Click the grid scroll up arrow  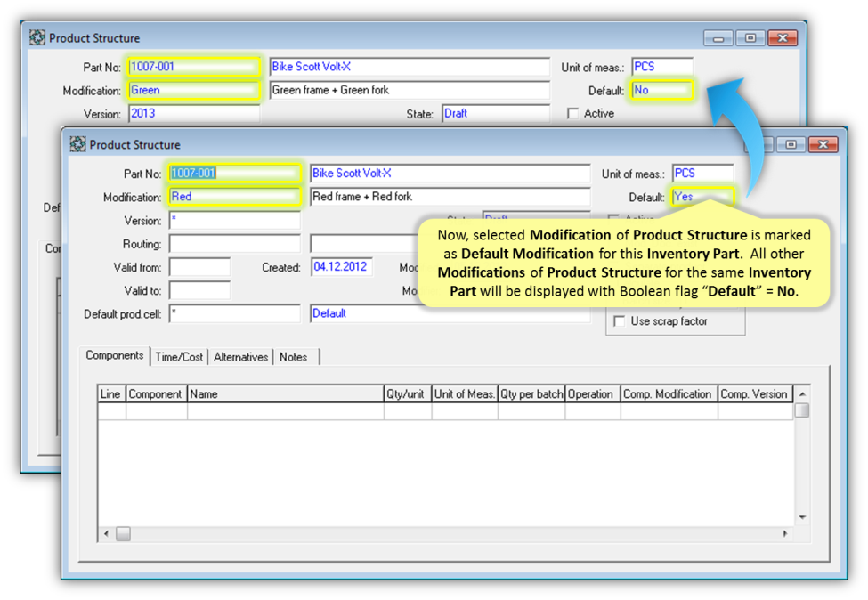(x=802, y=394)
